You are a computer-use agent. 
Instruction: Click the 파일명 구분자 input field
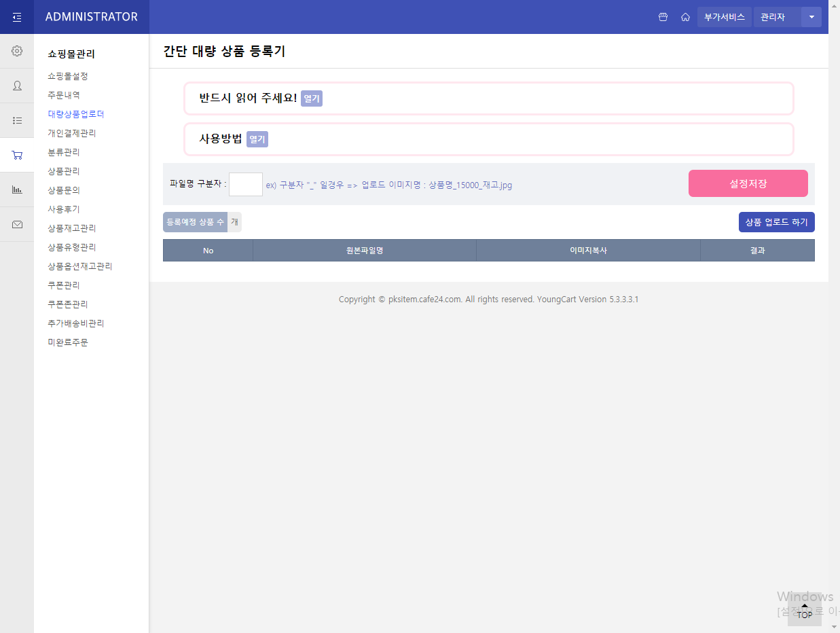tap(245, 184)
